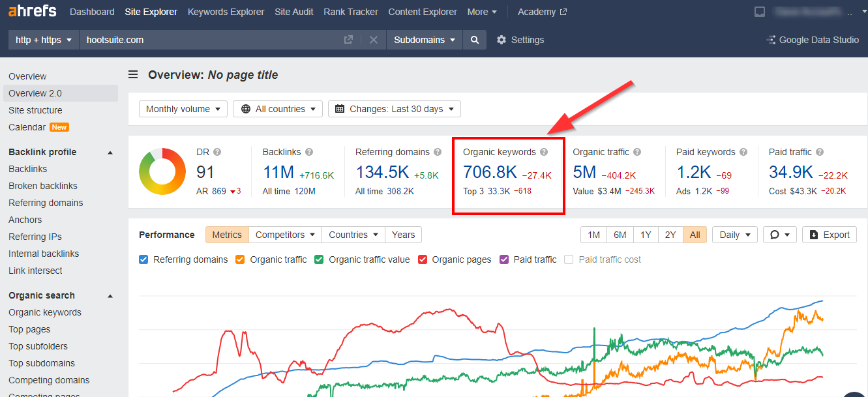Go to Dashboard in top navigation
868x397 pixels.
92,12
